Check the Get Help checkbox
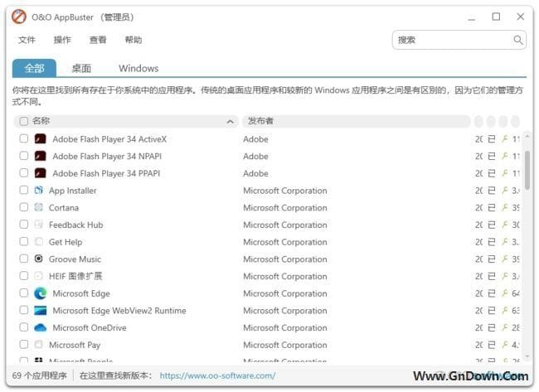 [x=24, y=241]
